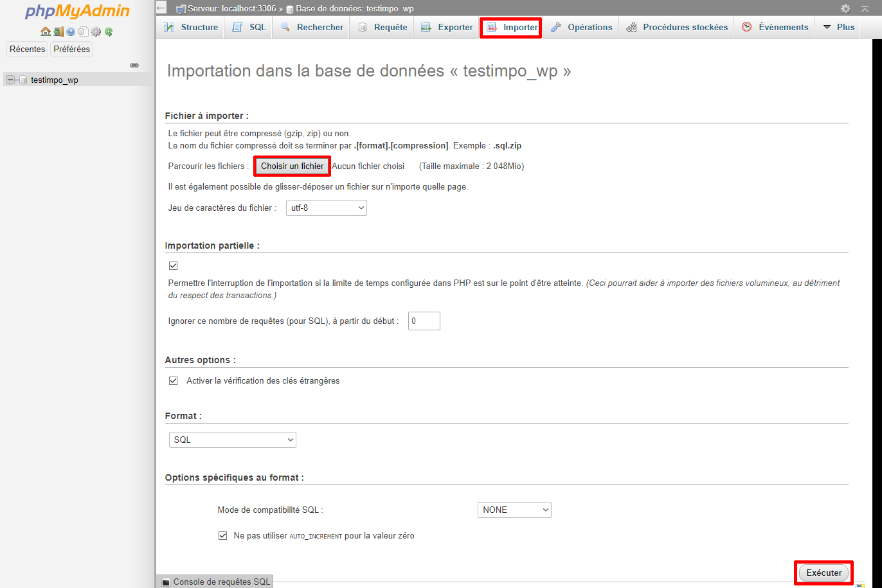
Task: Click the link with main panel chain icon
Action: 134,65
